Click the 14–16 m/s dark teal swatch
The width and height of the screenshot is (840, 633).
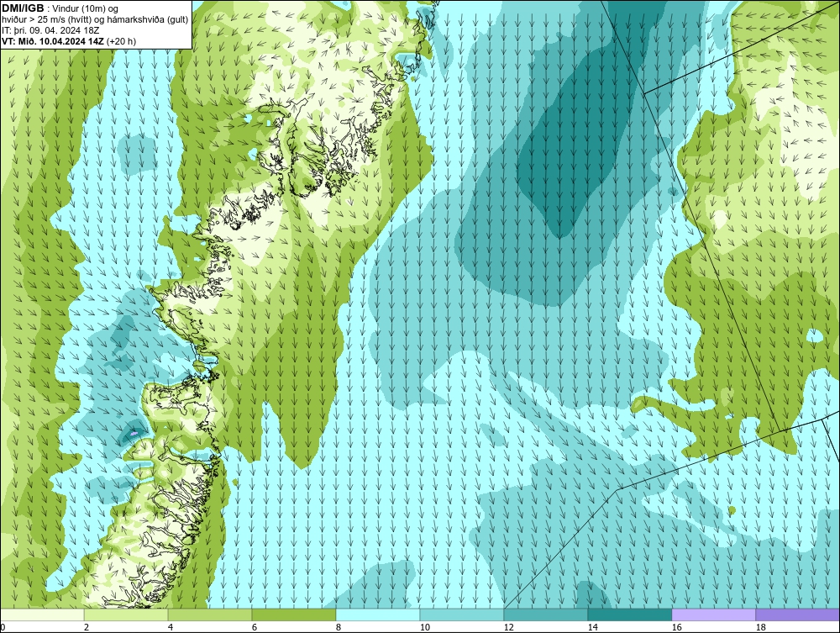tap(629, 615)
